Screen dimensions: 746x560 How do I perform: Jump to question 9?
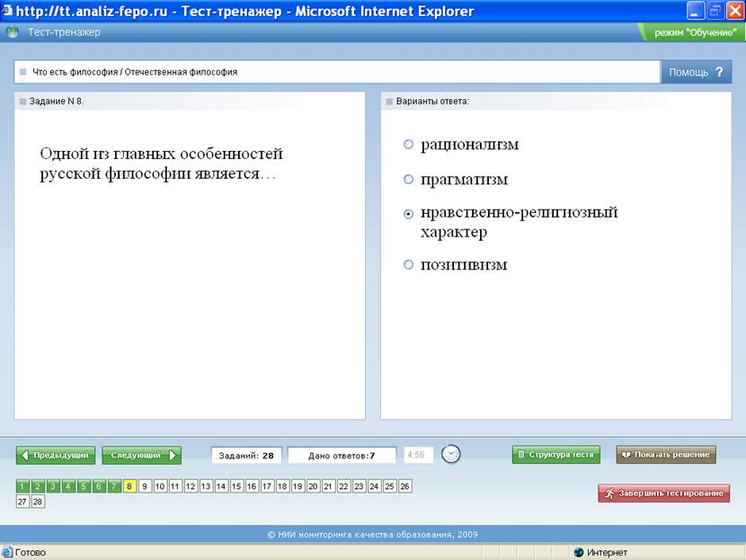[145, 486]
